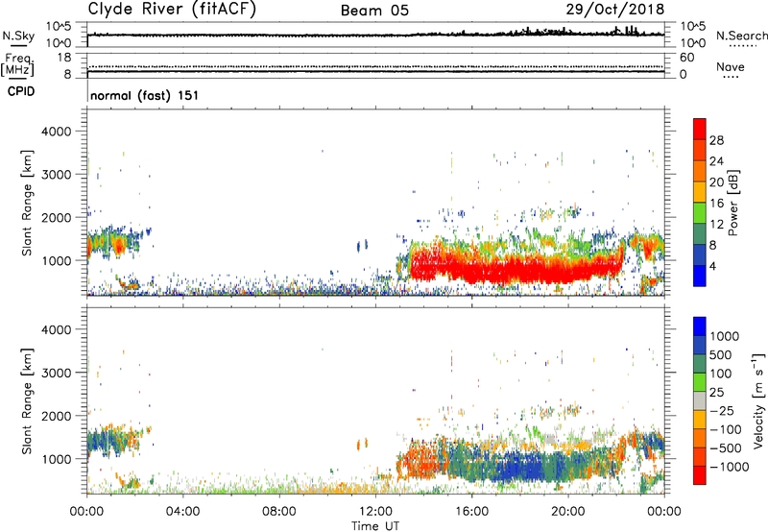Click the 'CPID' row label
Screen dimensions: 768x532
pos(21,91)
